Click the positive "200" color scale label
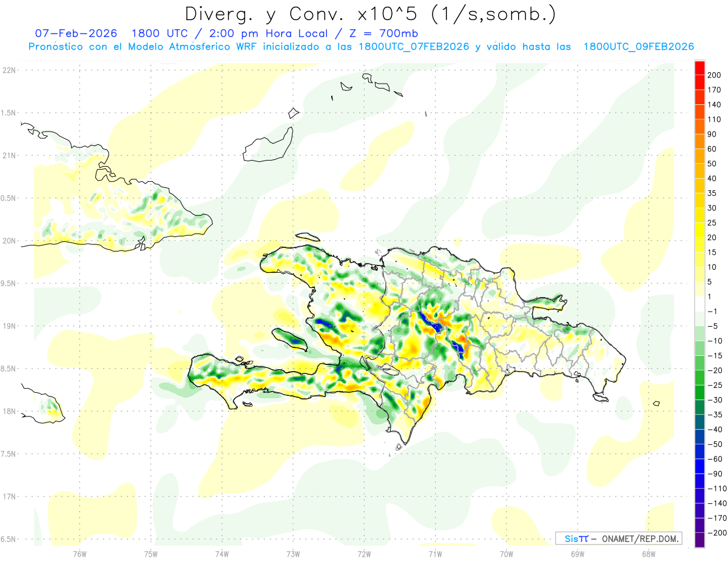Viewport: 728px width, 562px height. click(x=715, y=75)
